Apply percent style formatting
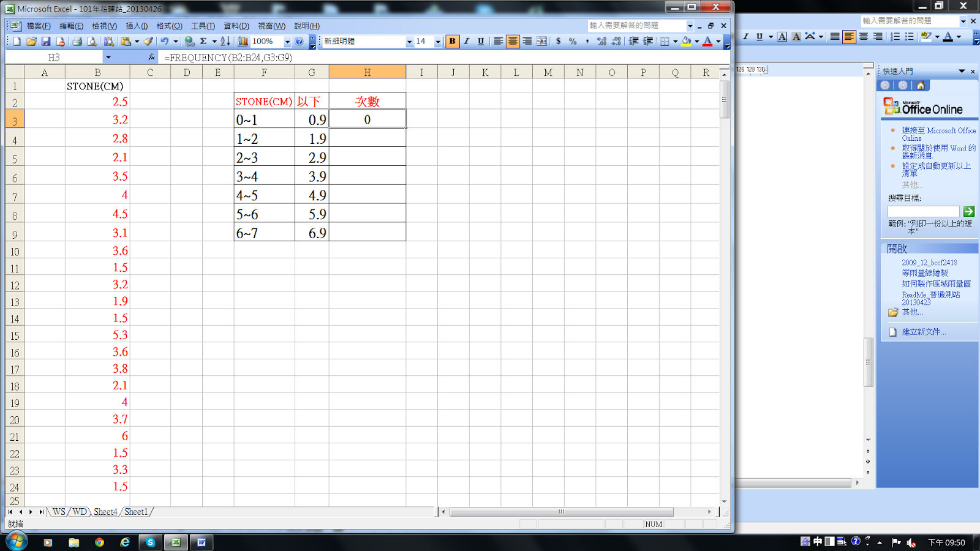980x551 pixels. 573,42
